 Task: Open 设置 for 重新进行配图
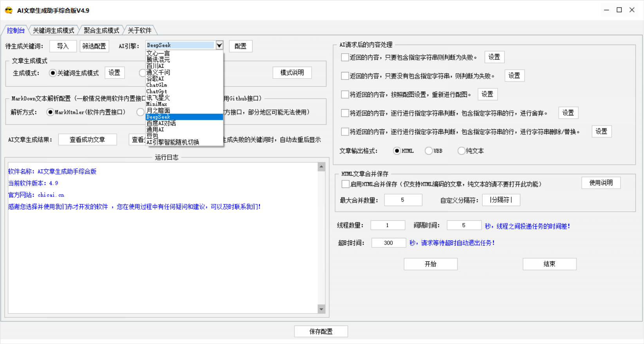coord(487,94)
